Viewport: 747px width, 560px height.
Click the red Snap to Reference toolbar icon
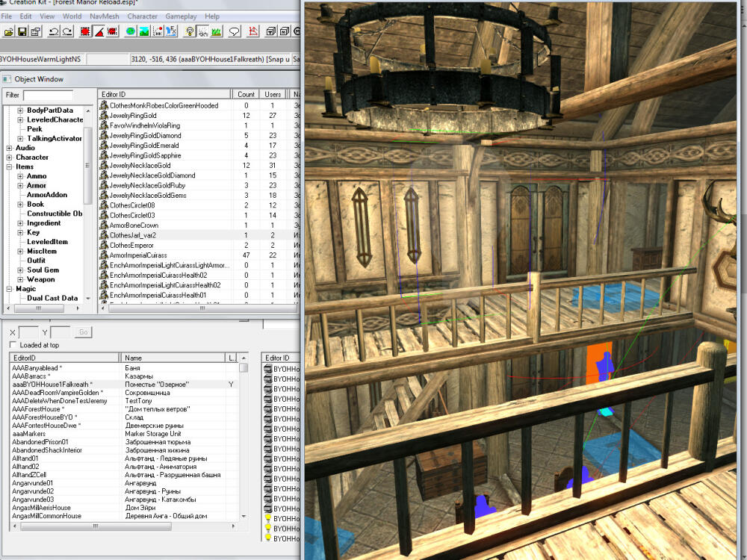[x=113, y=32]
